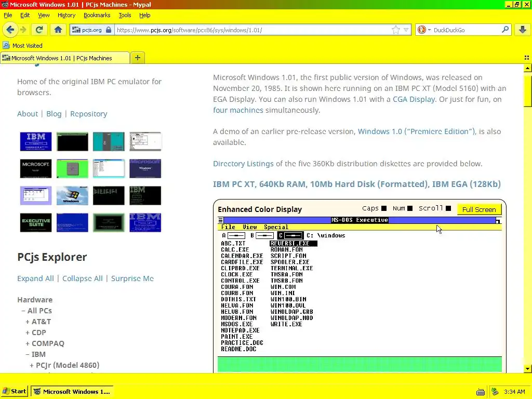
Task: Open the Most Visited bookmarks folder
Action: 23,46
